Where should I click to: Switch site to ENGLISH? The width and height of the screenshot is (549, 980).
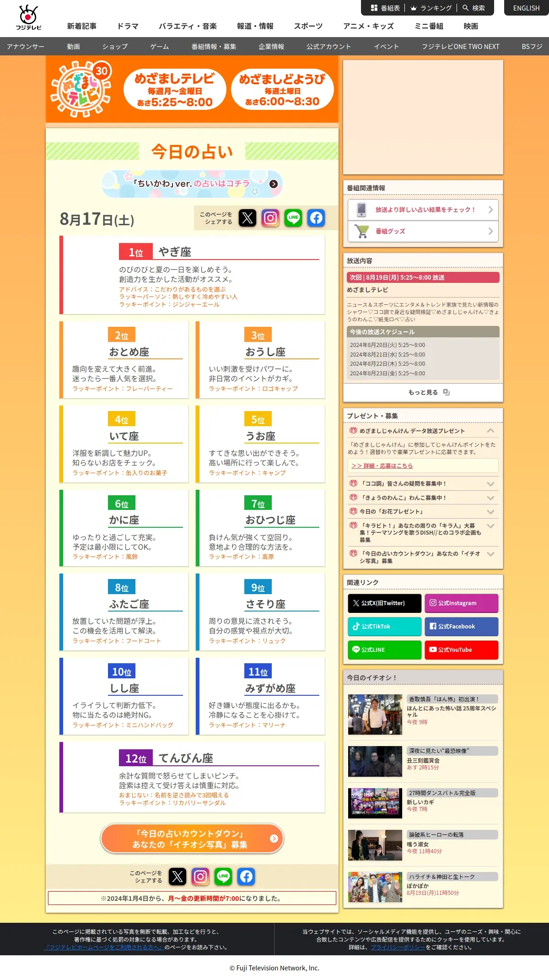[x=526, y=8]
